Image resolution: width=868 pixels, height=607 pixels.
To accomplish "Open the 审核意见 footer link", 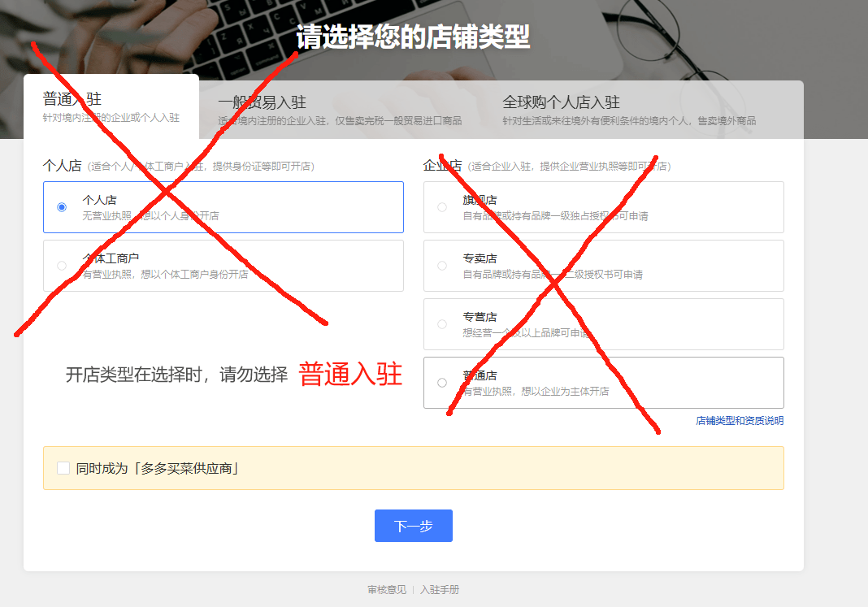I will point(387,590).
